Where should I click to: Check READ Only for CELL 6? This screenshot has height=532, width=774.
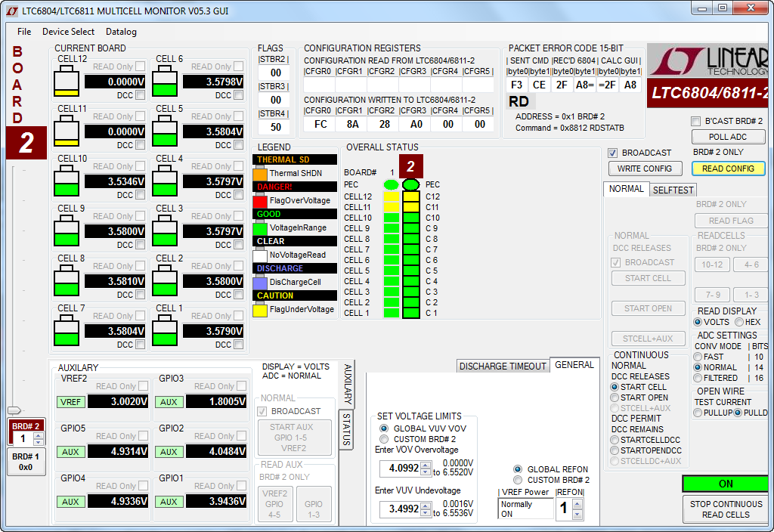[x=238, y=66]
